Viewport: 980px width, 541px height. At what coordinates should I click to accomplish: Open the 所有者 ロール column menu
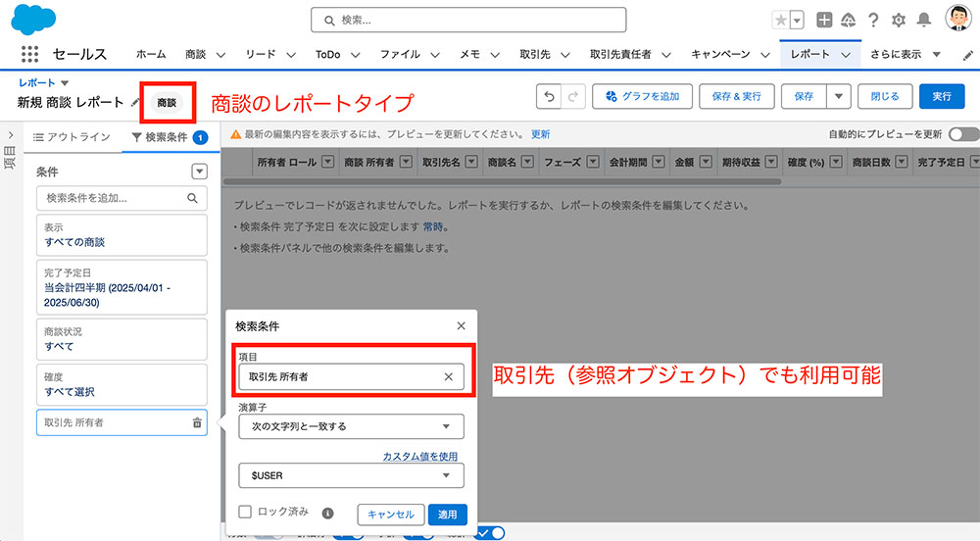327,162
